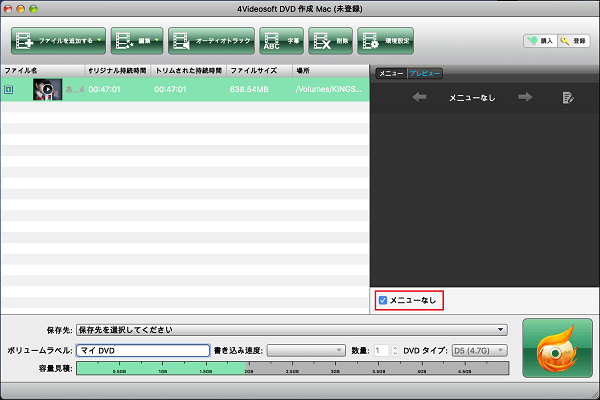Screen dimensions: 600x400
Task: Open the 書き込み速度 write speed dropdown
Action: click(x=306, y=351)
